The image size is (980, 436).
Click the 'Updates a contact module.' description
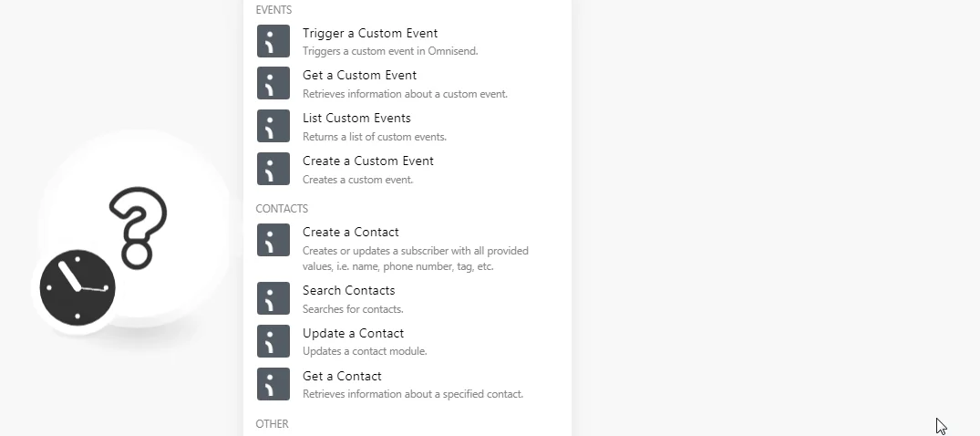click(365, 351)
